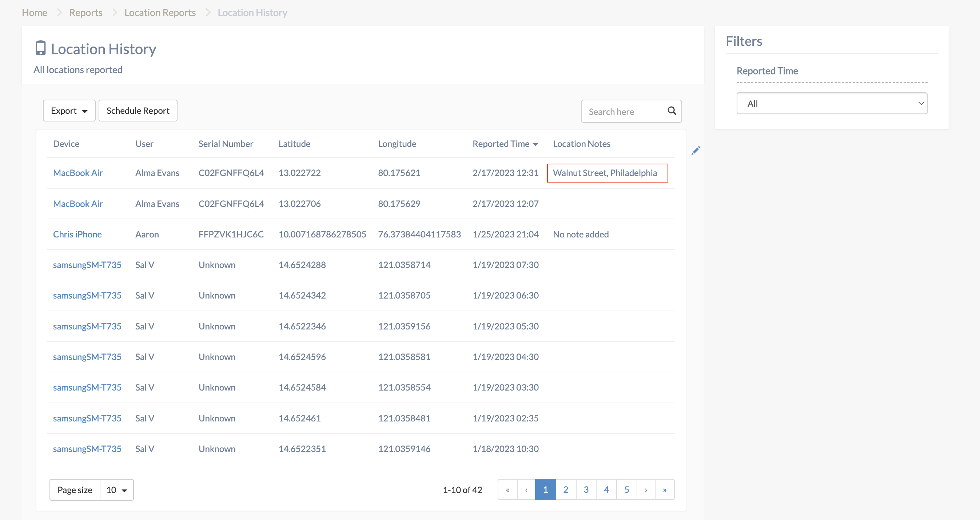Image resolution: width=980 pixels, height=520 pixels.
Task: Open the Export dropdown
Action: 69,111
